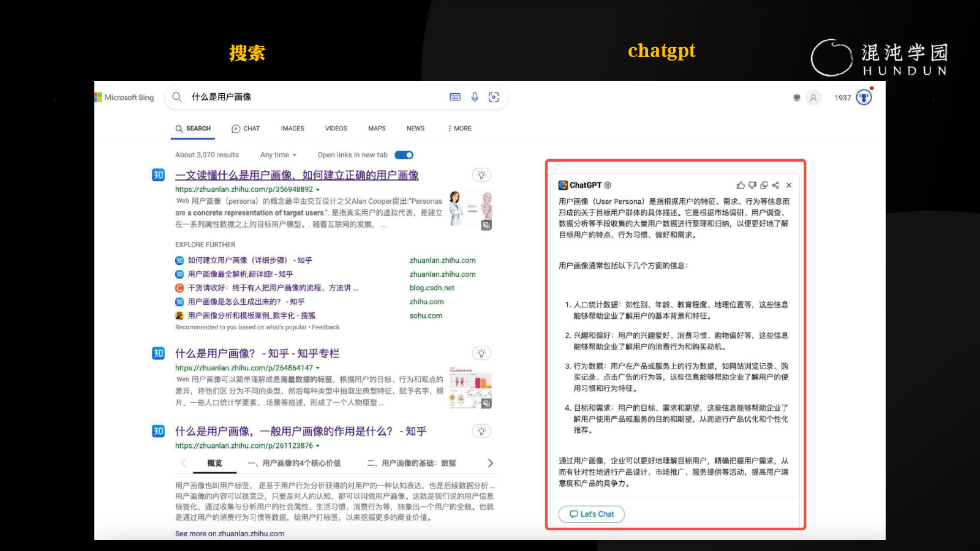Click the Microsoft Bing logo

pos(124,97)
